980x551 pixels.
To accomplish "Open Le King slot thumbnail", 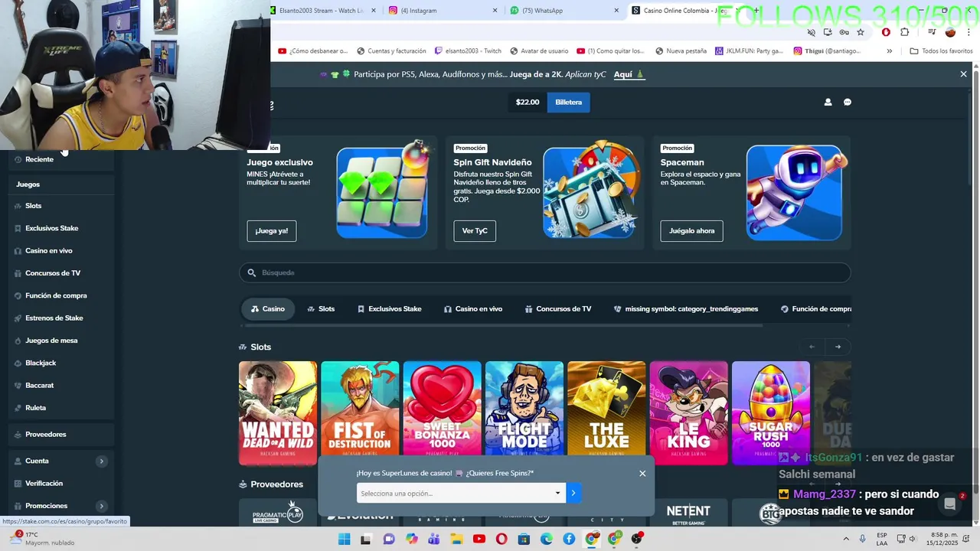I will (689, 413).
